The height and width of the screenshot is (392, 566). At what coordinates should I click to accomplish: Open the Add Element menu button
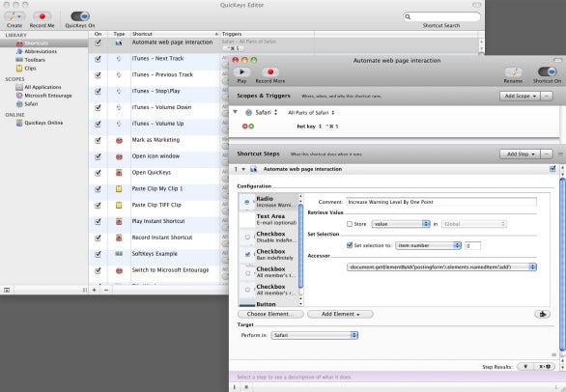[340, 315]
